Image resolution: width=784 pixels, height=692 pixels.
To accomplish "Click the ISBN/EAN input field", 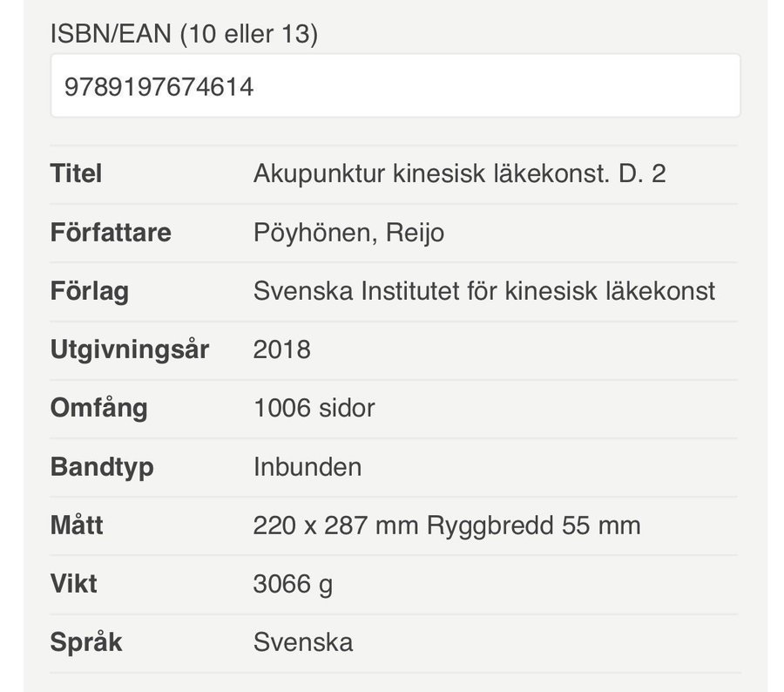I will (x=395, y=86).
